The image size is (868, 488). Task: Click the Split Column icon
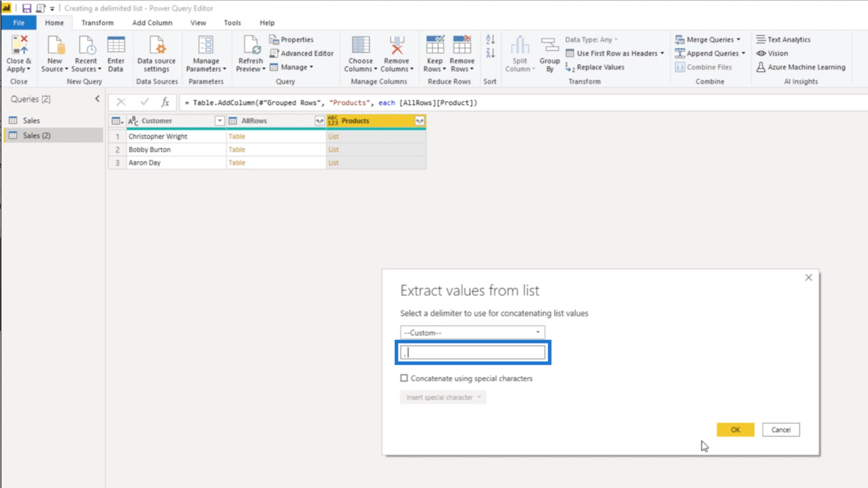(520, 45)
